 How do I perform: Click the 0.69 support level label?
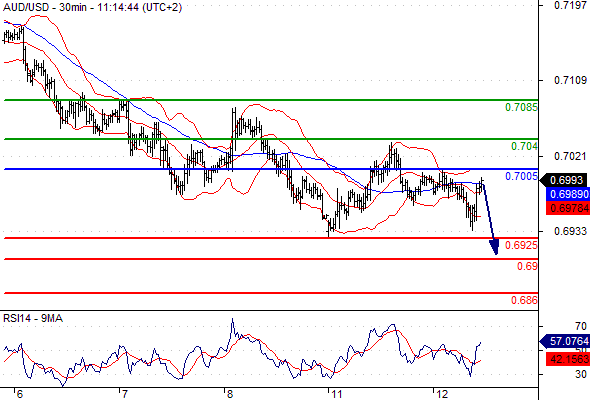coord(527,266)
